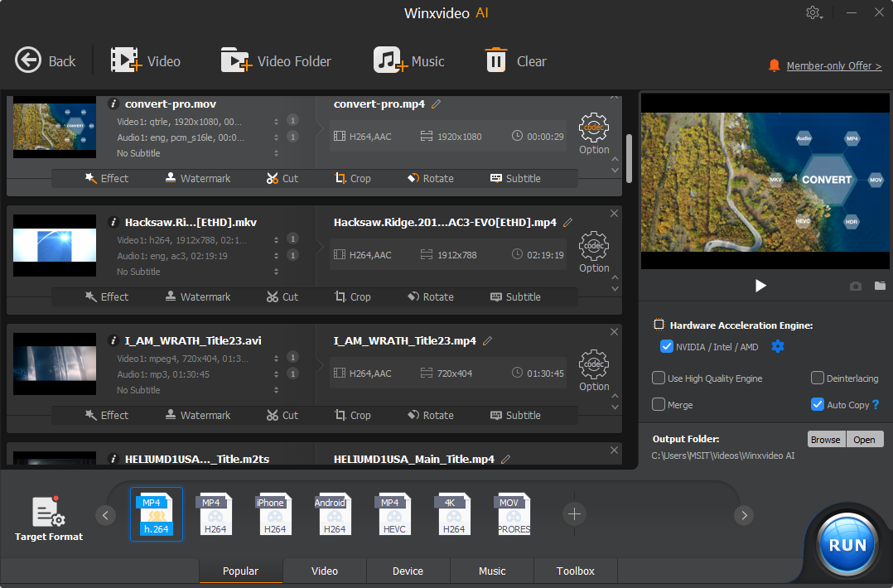This screenshot has height=588, width=893.
Task: Rename the I_AM_WRATH_Title23.mp4 output using pencil icon
Action: 488,340
